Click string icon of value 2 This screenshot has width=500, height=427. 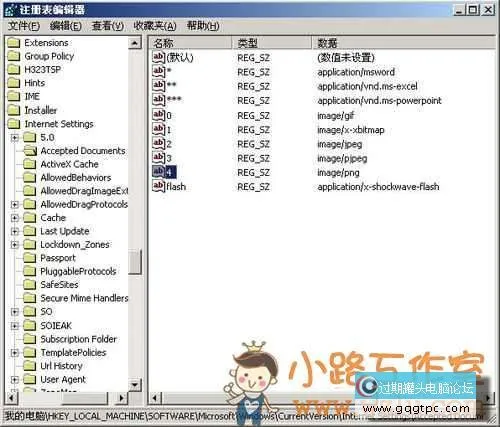[x=158, y=143]
